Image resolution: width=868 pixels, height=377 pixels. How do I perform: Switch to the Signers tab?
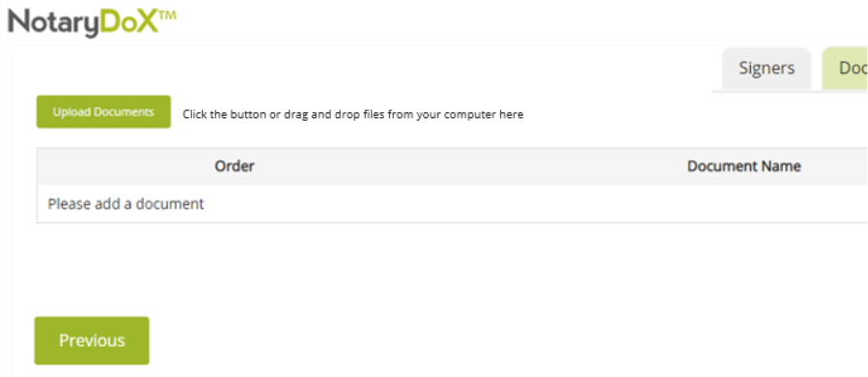click(767, 69)
